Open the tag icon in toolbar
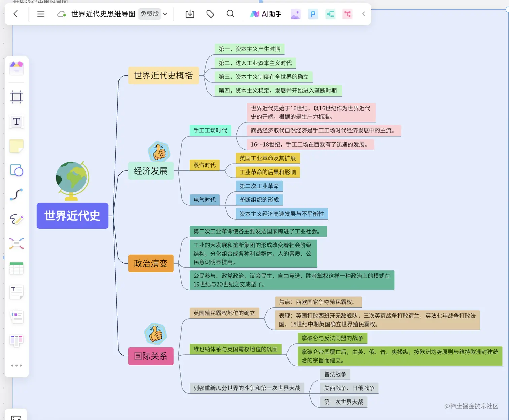The width and height of the screenshot is (509, 420). click(210, 14)
